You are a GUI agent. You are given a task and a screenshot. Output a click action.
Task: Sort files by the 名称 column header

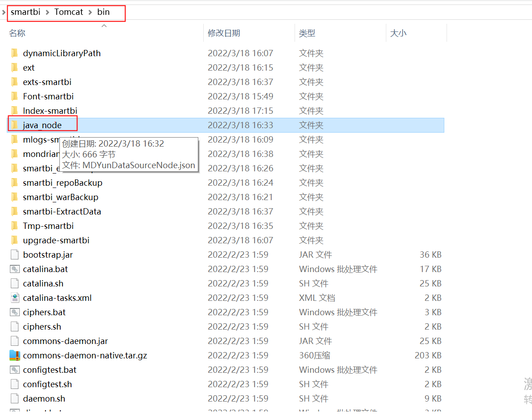coord(17,33)
